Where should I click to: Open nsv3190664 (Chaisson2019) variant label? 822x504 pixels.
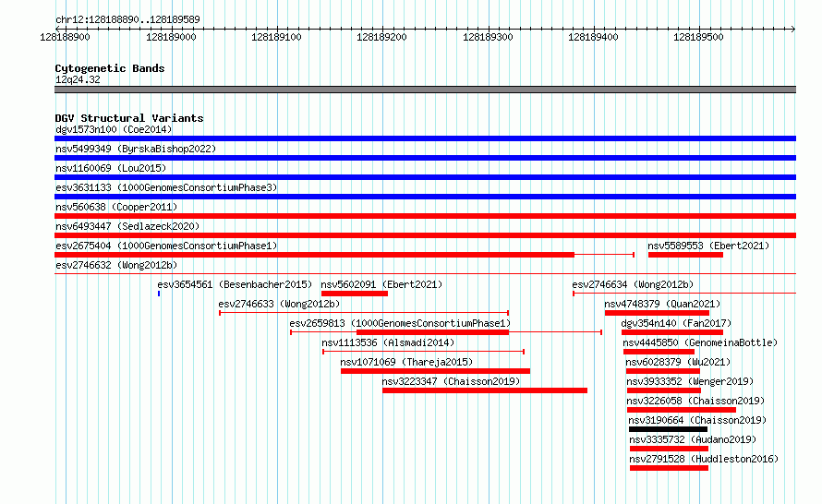click(x=697, y=420)
